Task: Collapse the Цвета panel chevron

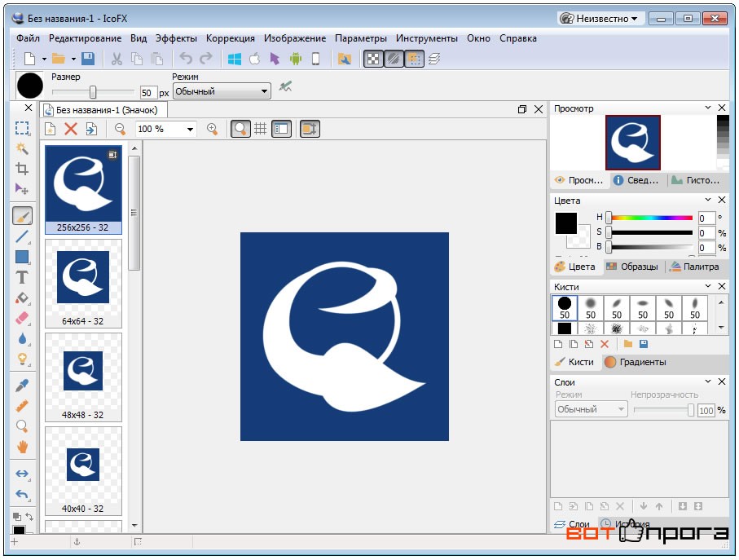Action: click(x=707, y=200)
